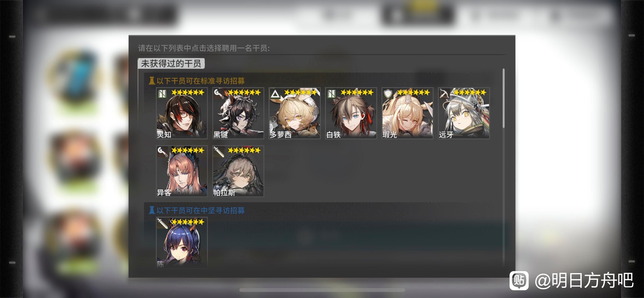Viewport: 644px width, 298px height.
Task: Click the caster class icon on 黑键
Action: pos(218,93)
